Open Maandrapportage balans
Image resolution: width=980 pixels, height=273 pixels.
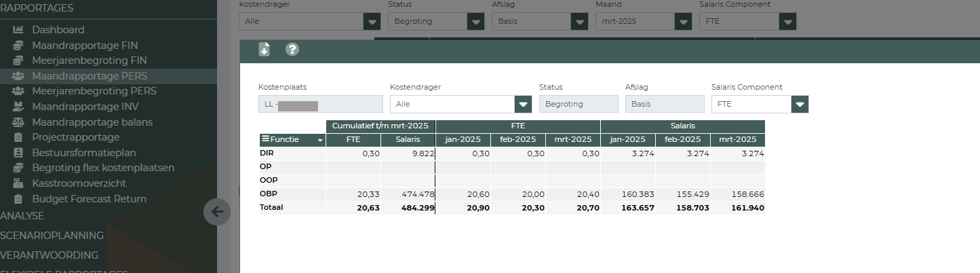pos(92,122)
